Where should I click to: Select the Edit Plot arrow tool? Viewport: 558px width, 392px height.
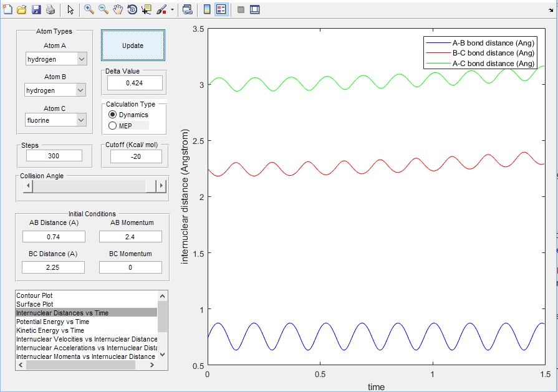click(70, 9)
